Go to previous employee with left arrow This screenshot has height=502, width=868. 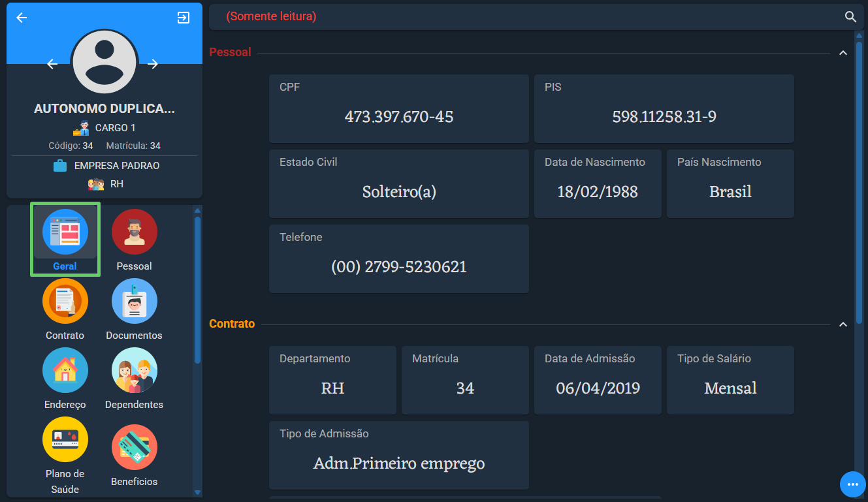point(53,64)
